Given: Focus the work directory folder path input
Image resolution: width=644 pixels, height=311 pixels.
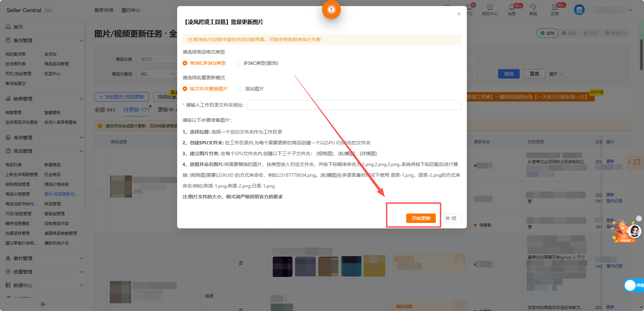Looking at the screenshot, I should pos(354,105).
